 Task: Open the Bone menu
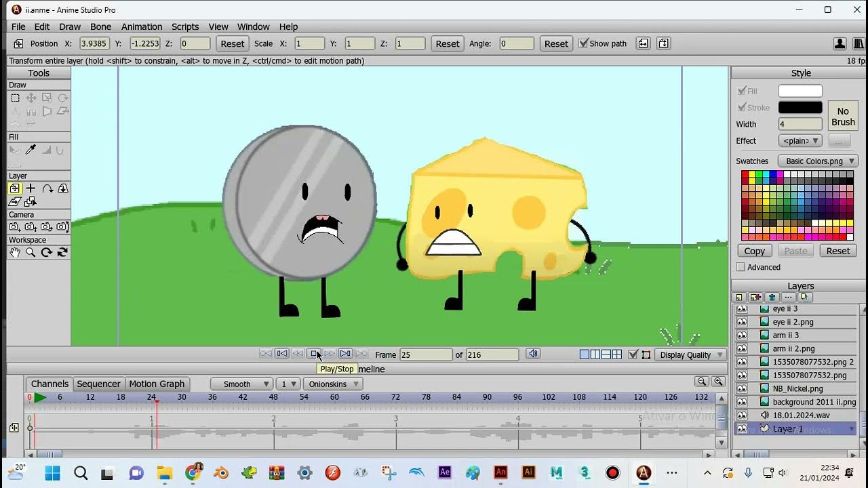click(100, 26)
